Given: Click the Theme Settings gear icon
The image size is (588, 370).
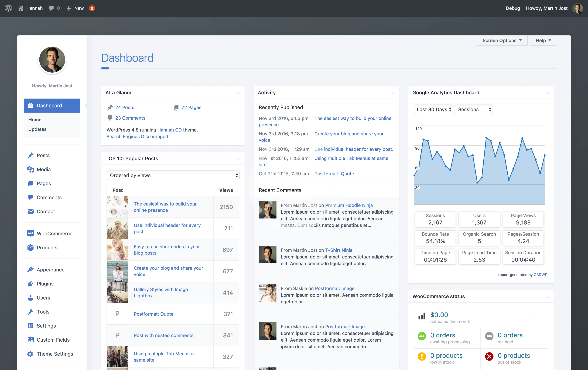Looking at the screenshot, I should click(x=30, y=354).
